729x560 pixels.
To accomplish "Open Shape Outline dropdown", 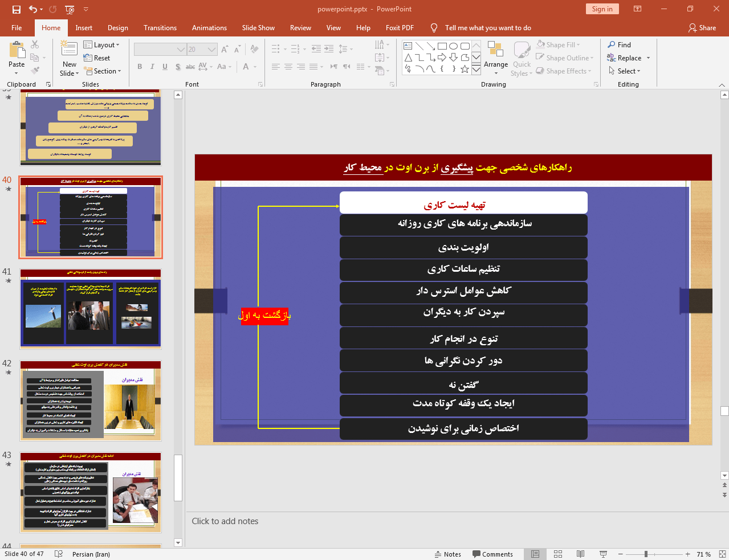I will [565, 58].
